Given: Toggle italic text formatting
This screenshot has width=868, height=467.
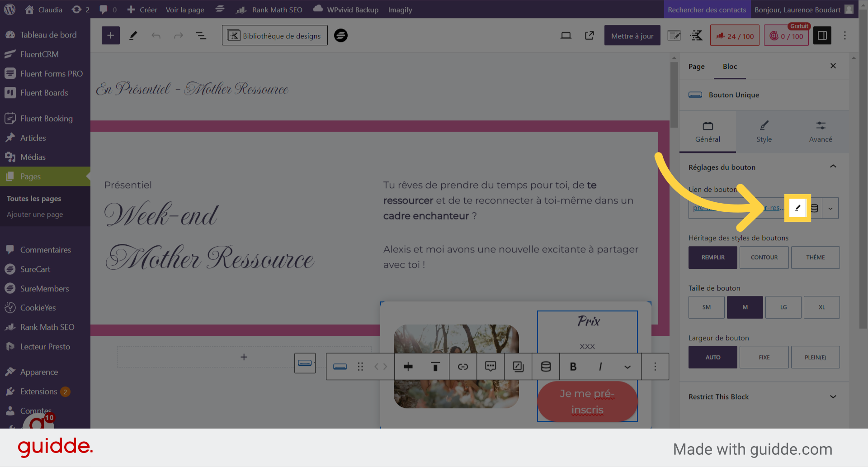Looking at the screenshot, I should pyautogui.click(x=600, y=367).
